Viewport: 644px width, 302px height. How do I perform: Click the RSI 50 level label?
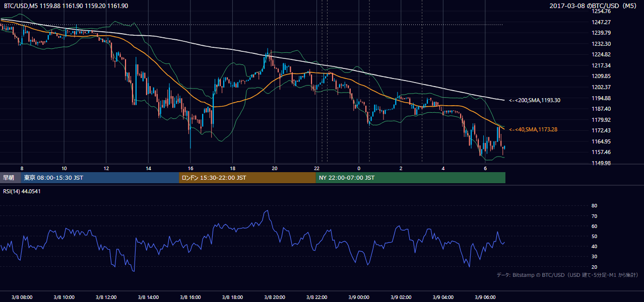[594, 236]
